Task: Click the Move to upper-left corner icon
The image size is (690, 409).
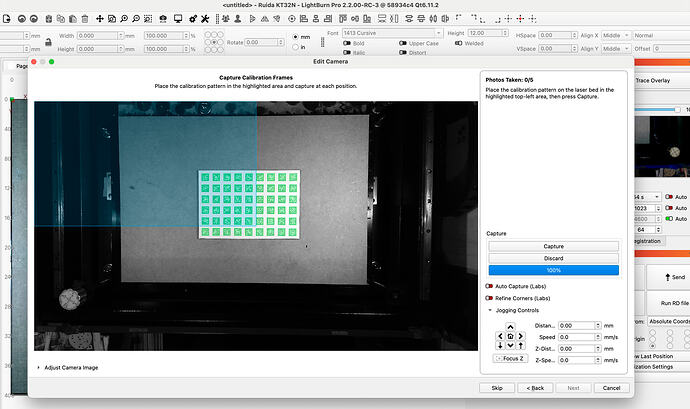Action: [459, 18]
